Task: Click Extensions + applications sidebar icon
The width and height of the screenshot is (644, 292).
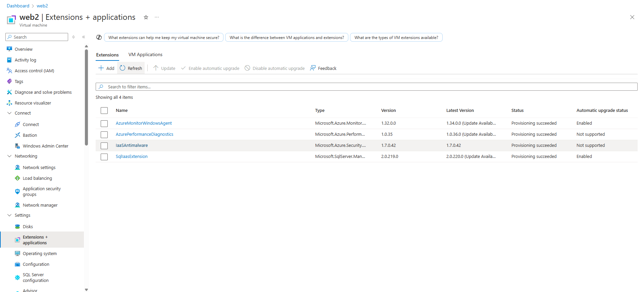Action: (17, 240)
